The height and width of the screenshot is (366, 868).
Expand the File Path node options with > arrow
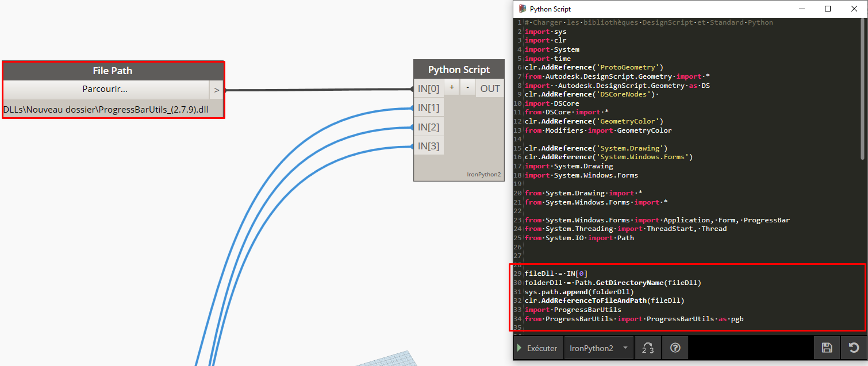[217, 89]
